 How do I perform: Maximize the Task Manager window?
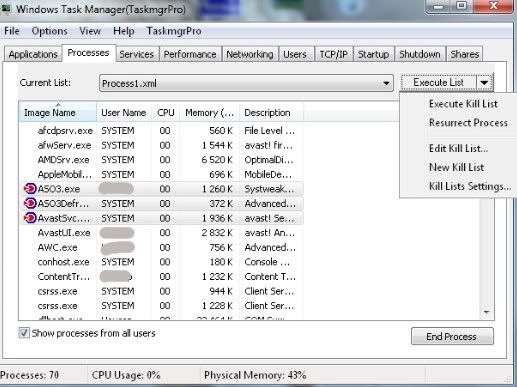tap(462, 6)
